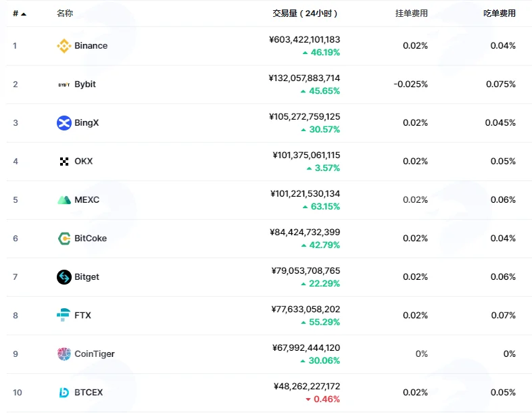Open the BTCEX exchange name link

click(89, 393)
